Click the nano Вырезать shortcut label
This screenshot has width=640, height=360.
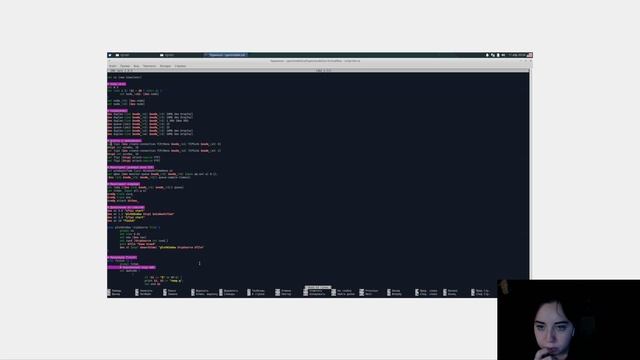[202, 291]
